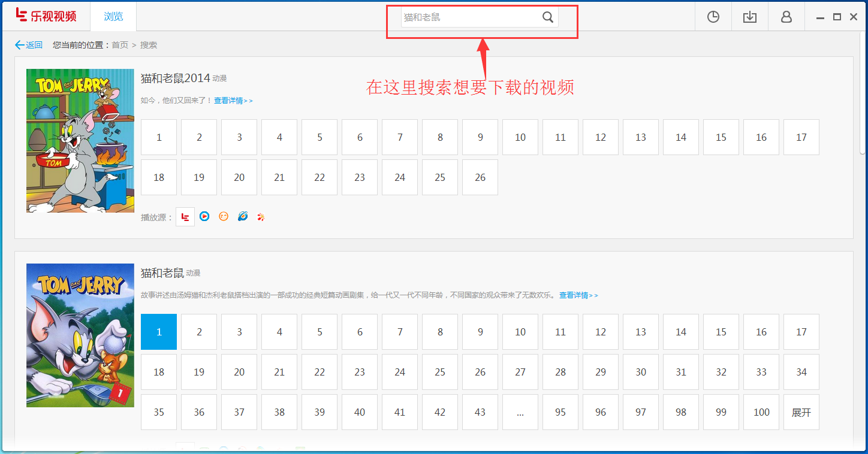The height and width of the screenshot is (454, 868).
Task: Select the Internet Explorer play source
Action: click(242, 216)
